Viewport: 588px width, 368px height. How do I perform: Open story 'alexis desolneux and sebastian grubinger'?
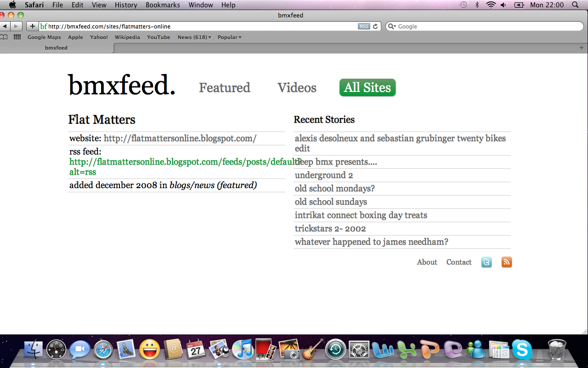click(x=400, y=144)
